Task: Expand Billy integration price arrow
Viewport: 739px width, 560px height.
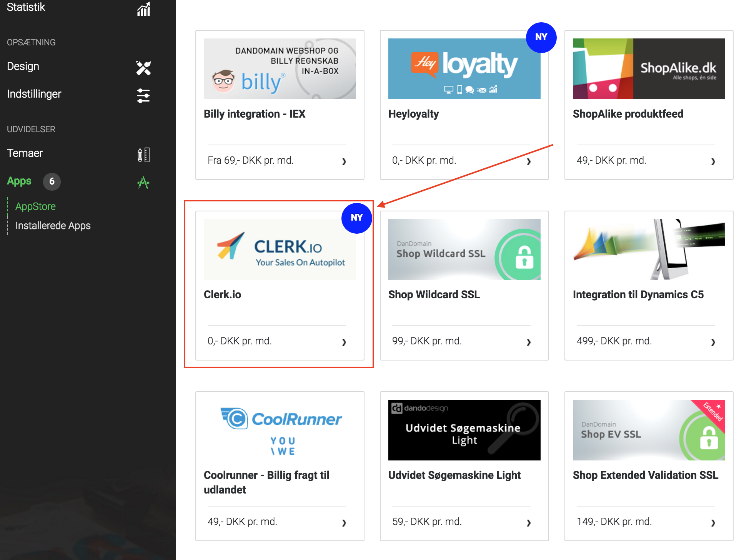Action: pos(344,161)
